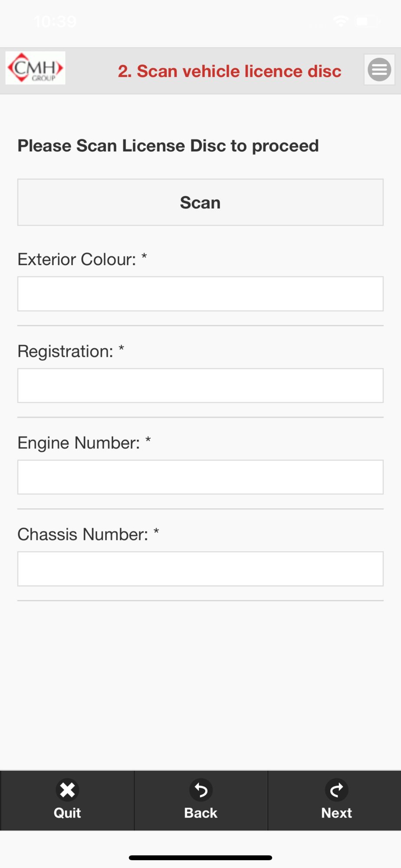The width and height of the screenshot is (401, 868).
Task: Tap the 'Please Scan License Disc' heading
Action: [168, 146]
